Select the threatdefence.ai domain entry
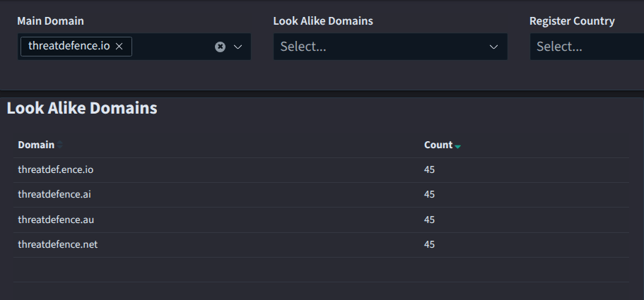Image resolution: width=644 pixels, height=300 pixels. 54,194
